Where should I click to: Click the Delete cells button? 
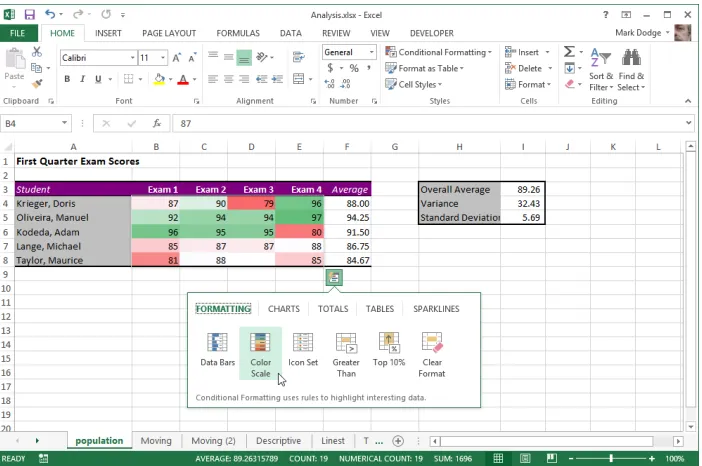(528, 68)
